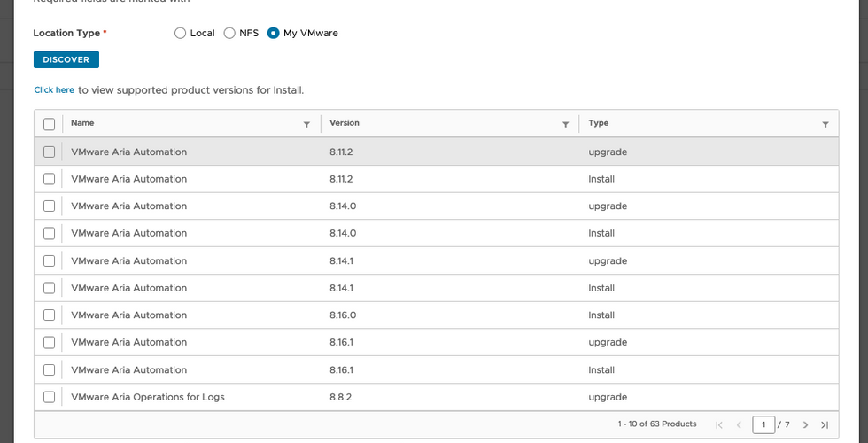This screenshot has height=443, width=868.
Task: Go to the next products page
Action: point(805,425)
